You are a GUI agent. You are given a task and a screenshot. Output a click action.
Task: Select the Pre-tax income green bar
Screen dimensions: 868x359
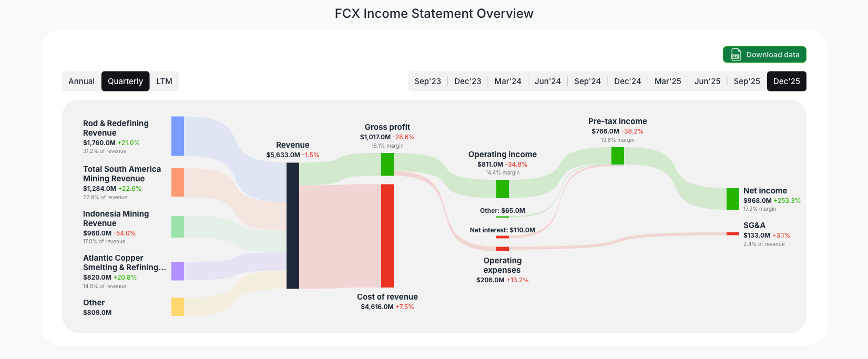coord(617,156)
